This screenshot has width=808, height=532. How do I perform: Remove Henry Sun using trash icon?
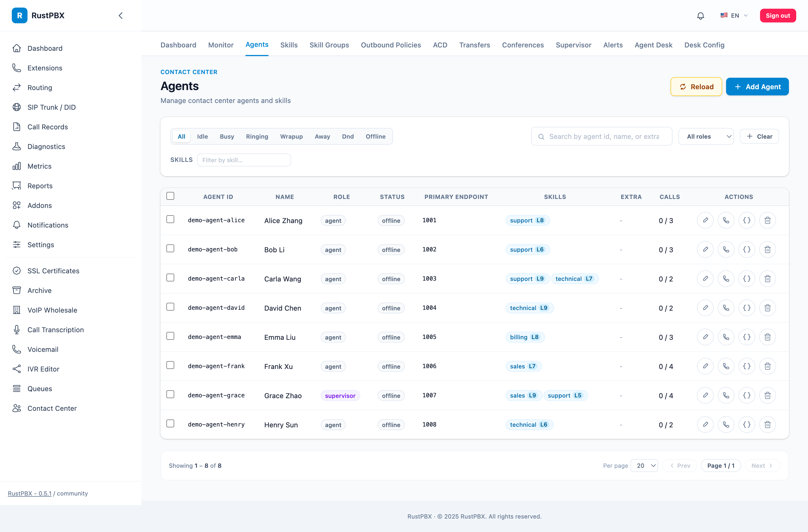click(x=767, y=425)
